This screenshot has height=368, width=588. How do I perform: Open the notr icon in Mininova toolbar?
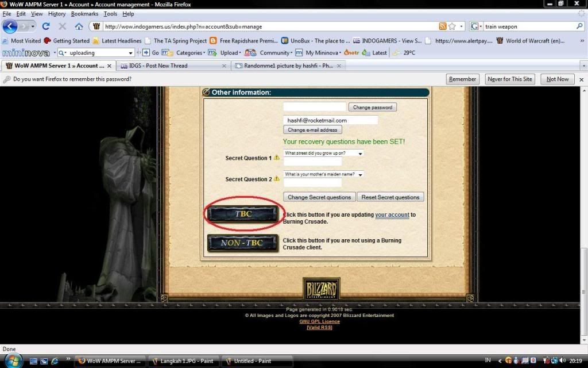pos(351,52)
